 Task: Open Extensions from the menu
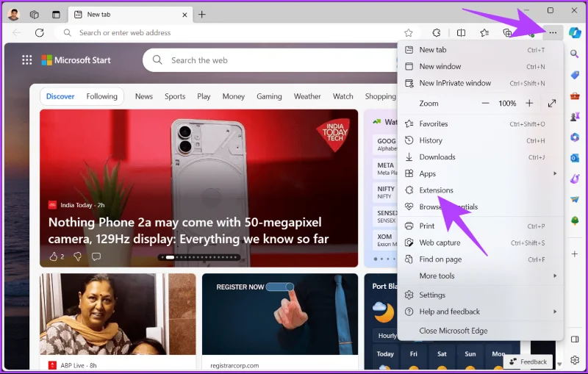pyautogui.click(x=481, y=190)
